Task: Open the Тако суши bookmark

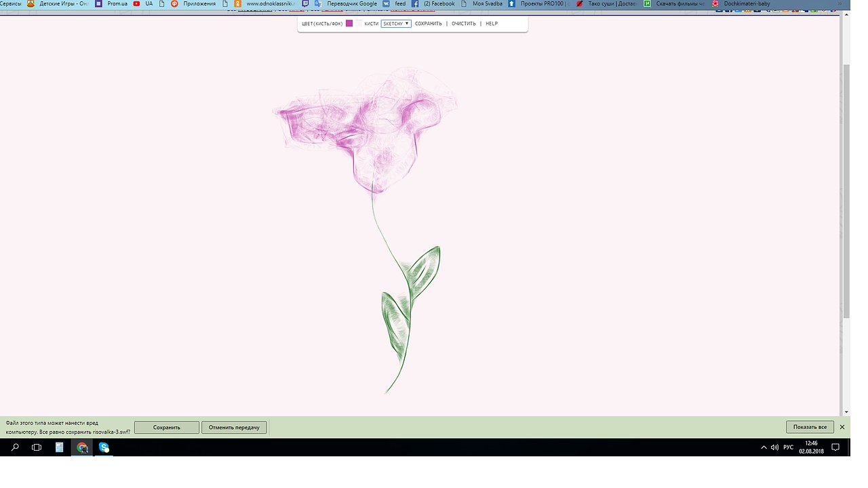Action: coord(606,3)
